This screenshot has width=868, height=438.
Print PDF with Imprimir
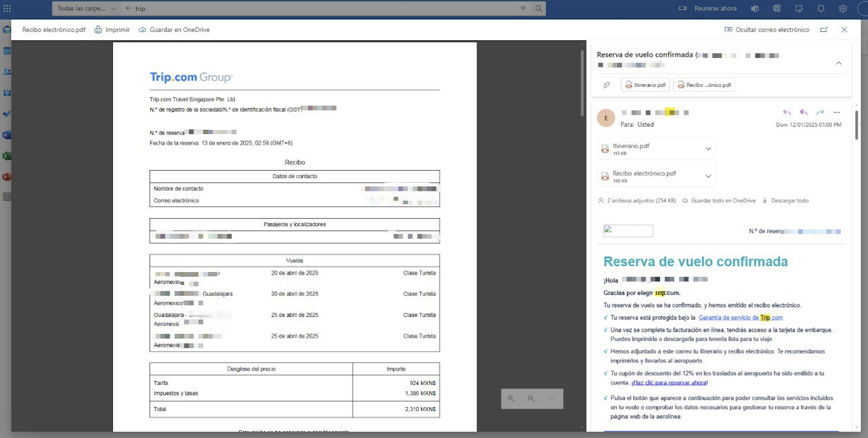112,29
